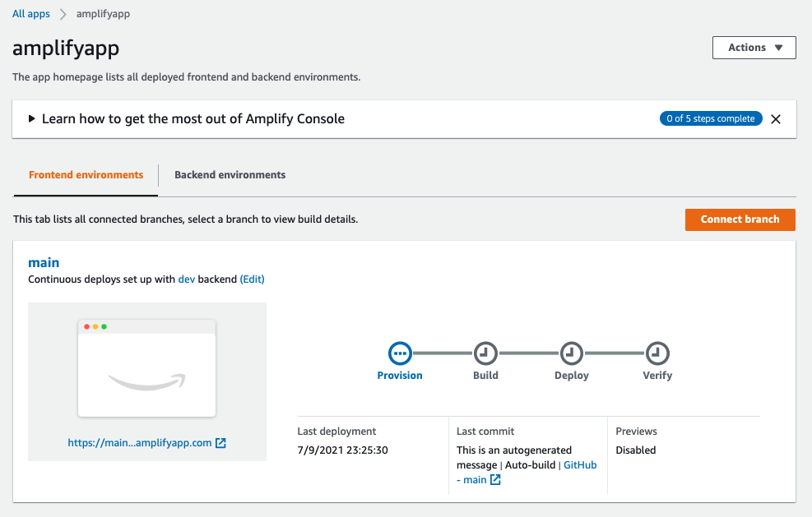The width and height of the screenshot is (812, 517).
Task: Click the 0 of 5 steps complete badge
Action: point(711,118)
